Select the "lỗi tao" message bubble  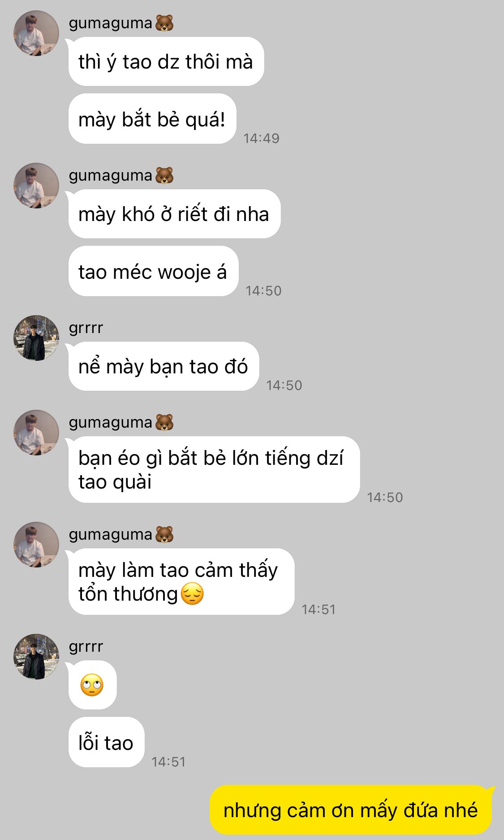coord(106,742)
